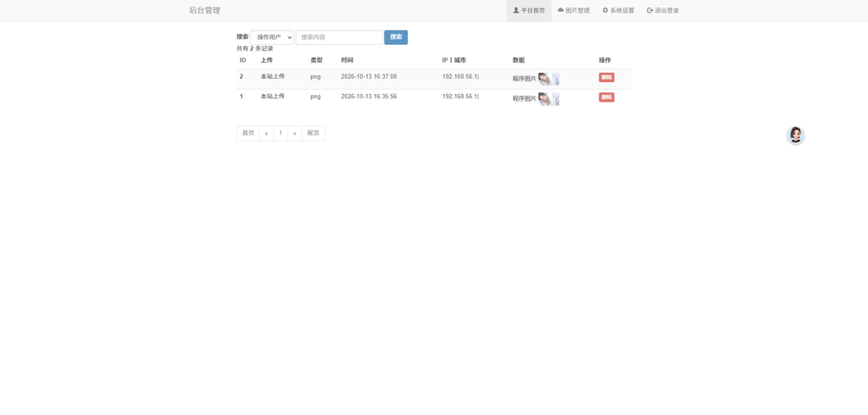Delete the record with ID 1
868x415 pixels.
coord(606,97)
